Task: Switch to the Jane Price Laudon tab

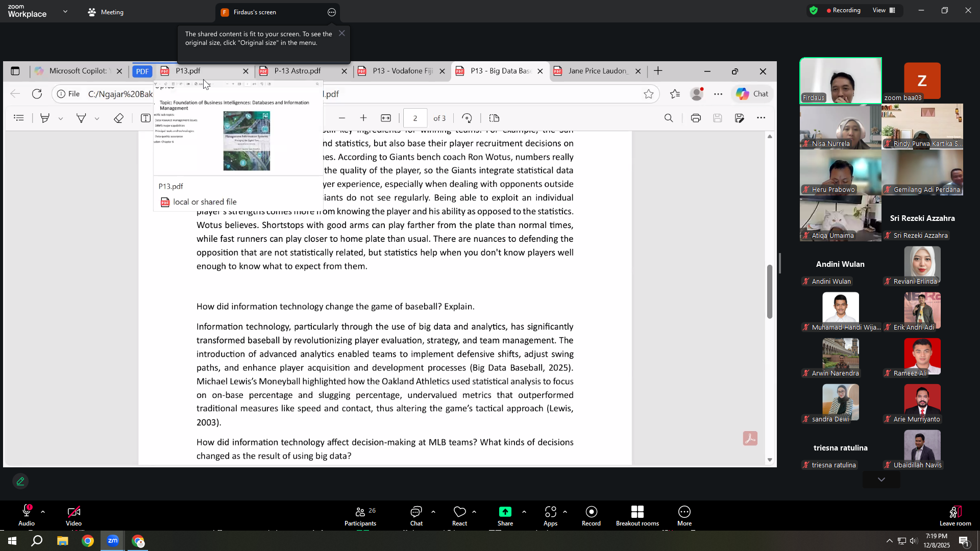Action: 598,71
